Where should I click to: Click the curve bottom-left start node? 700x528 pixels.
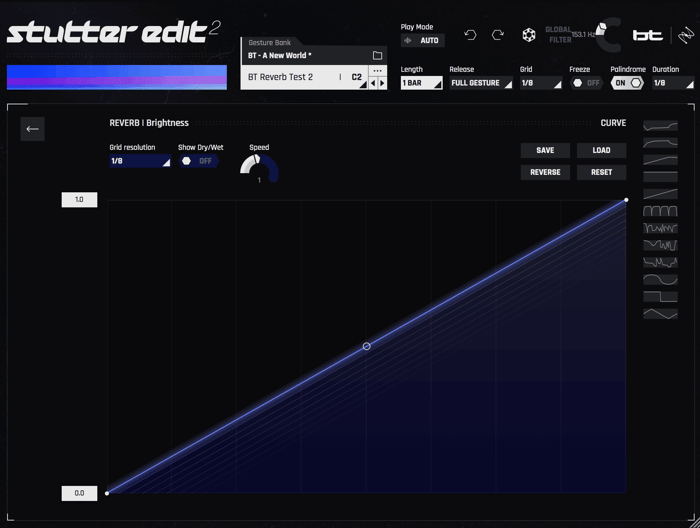[x=107, y=493]
